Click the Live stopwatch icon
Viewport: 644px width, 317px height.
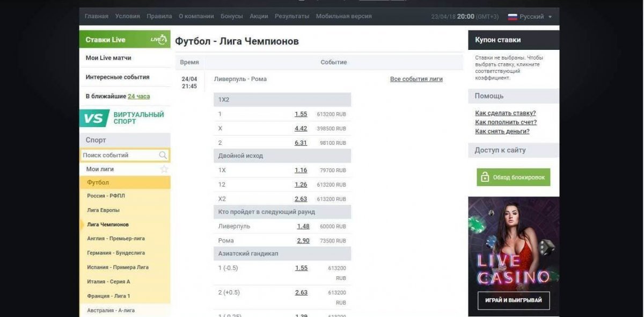tap(158, 40)
